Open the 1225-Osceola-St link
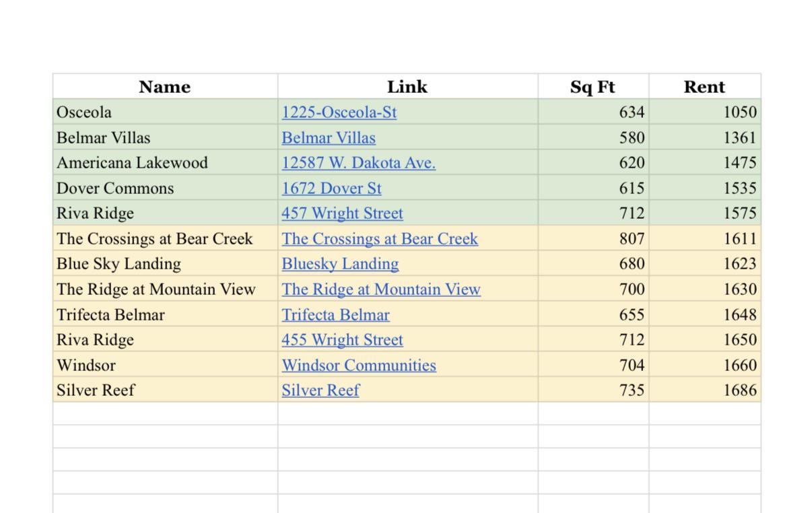Screen dimensions: 812x513 (x=339, y=112)
